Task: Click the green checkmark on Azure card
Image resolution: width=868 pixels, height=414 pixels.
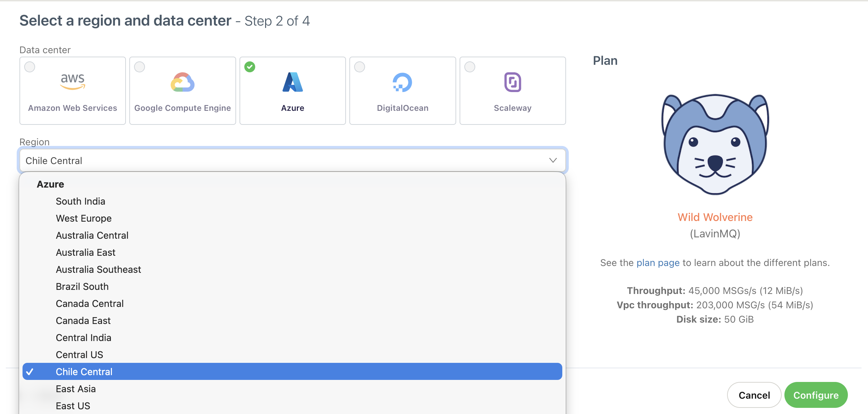Action: 250,67
